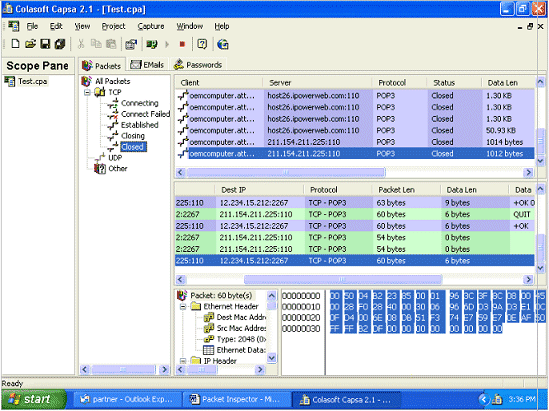
Task: Click the Paste toolbar icon
Action: coord(111,44)
